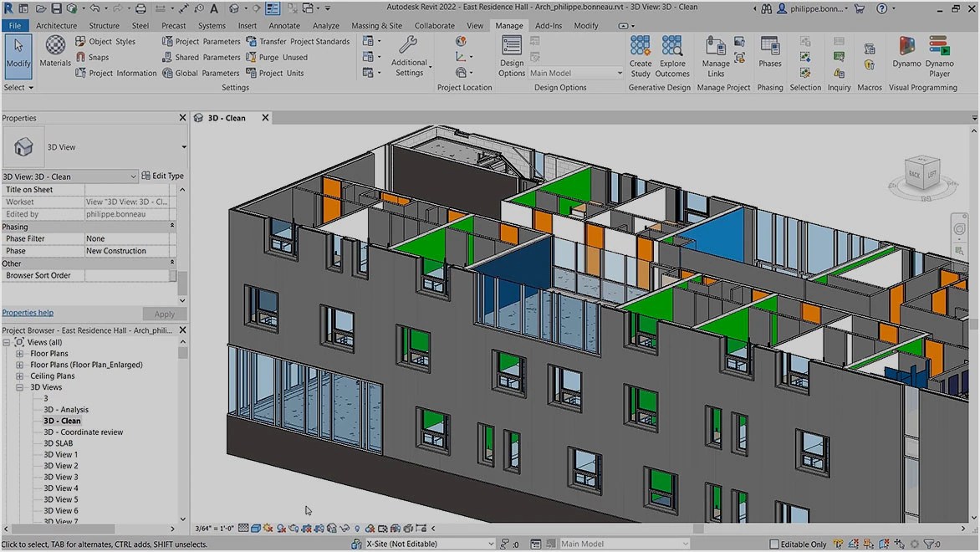Click the Properties help link
This screenshot has height=552, width=980.
pyautogui.click(x=27, y=312)
